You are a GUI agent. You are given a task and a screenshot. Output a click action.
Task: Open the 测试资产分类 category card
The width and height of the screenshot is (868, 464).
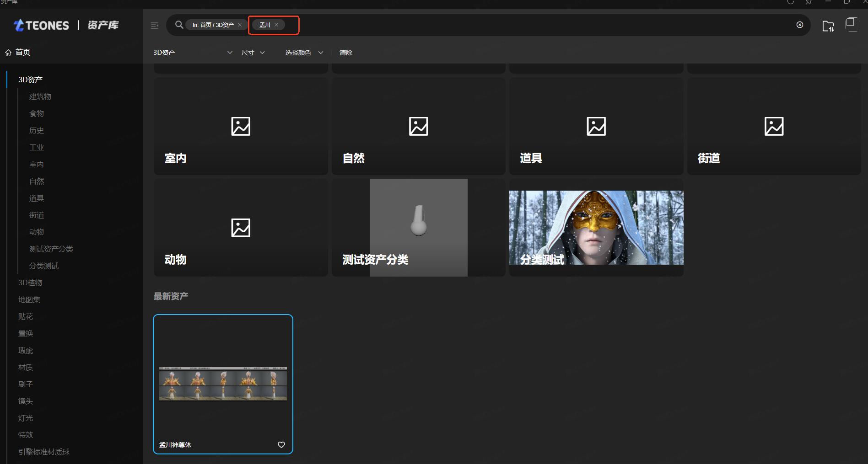point(418,228)
